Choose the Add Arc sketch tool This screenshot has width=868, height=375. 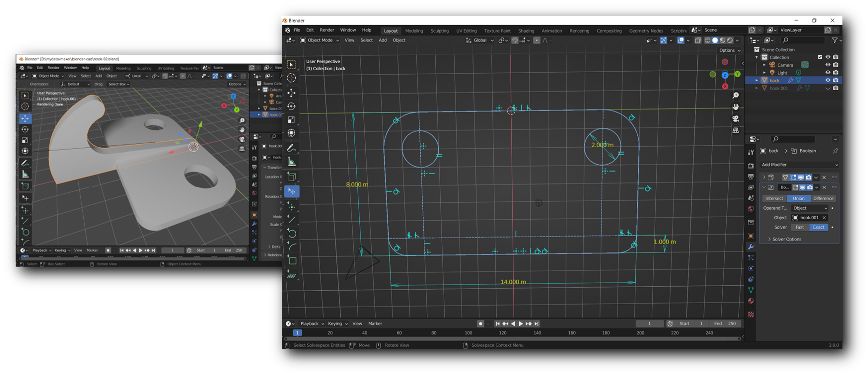pos(291,247)
